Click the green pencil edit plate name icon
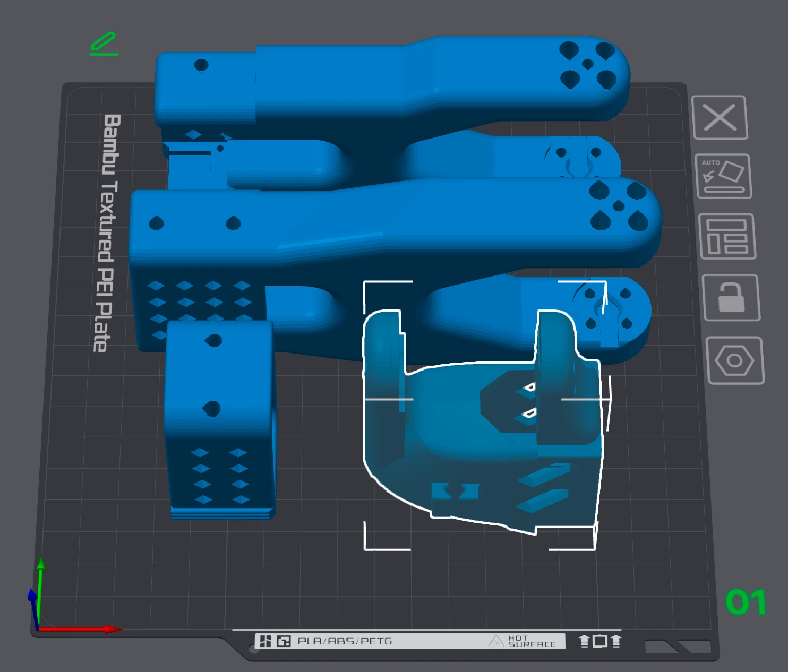 tap(104, 44)
